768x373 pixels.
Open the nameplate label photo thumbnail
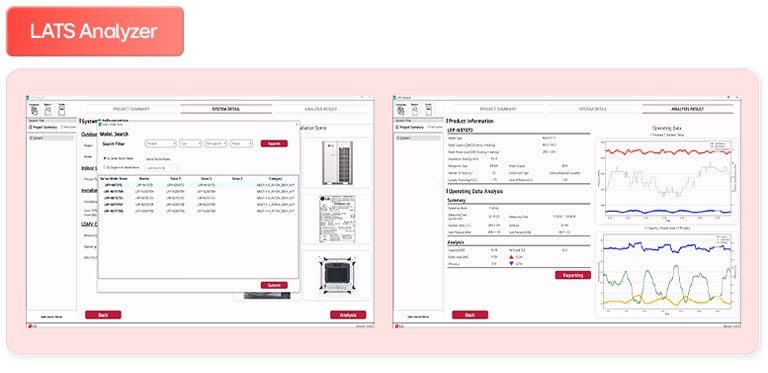coord(337,219)
